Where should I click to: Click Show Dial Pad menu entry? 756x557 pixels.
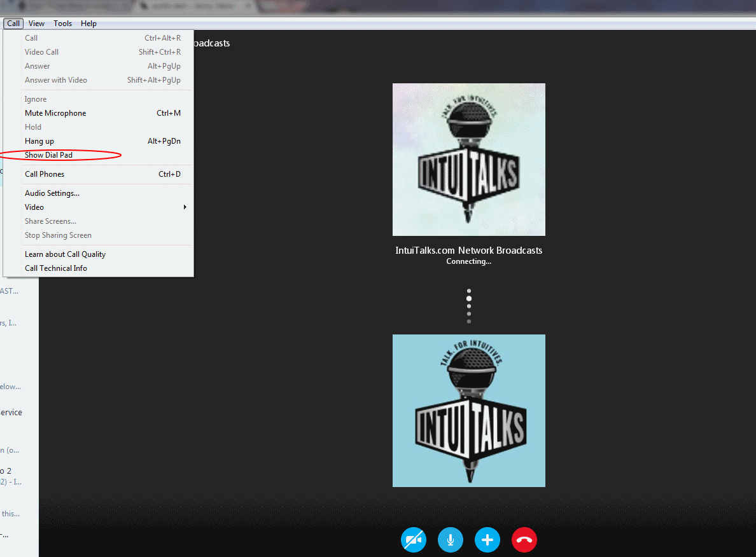coord(99,155)
